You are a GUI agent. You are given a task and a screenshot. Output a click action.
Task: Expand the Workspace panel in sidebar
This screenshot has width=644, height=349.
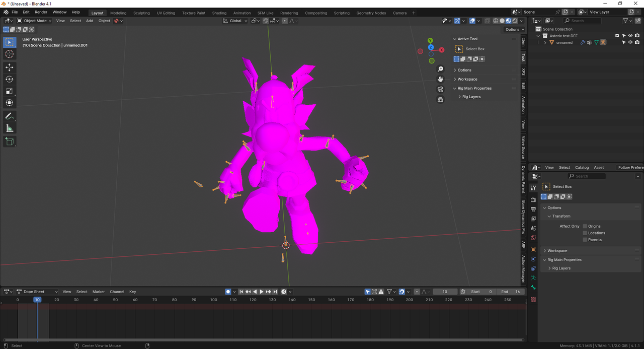point(455,79)
